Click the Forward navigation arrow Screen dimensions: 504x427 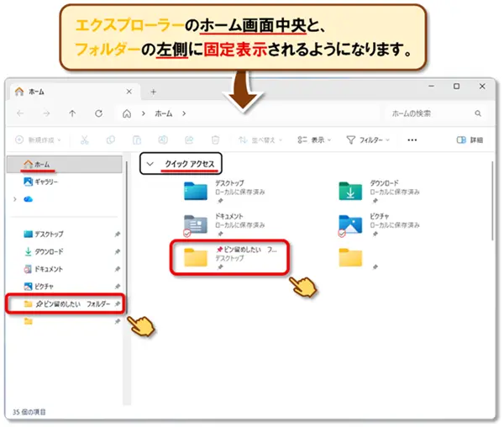(x=46, y=113)
